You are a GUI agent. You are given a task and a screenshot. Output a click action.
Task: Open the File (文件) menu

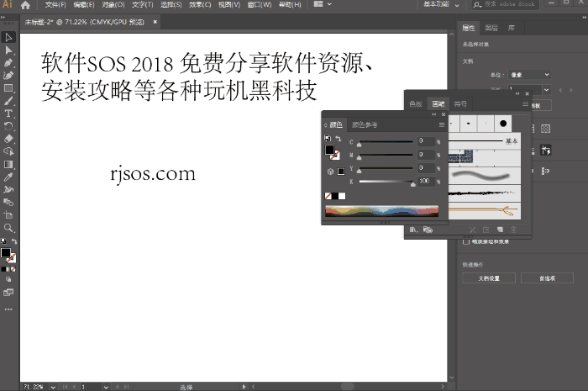(55, 5)
